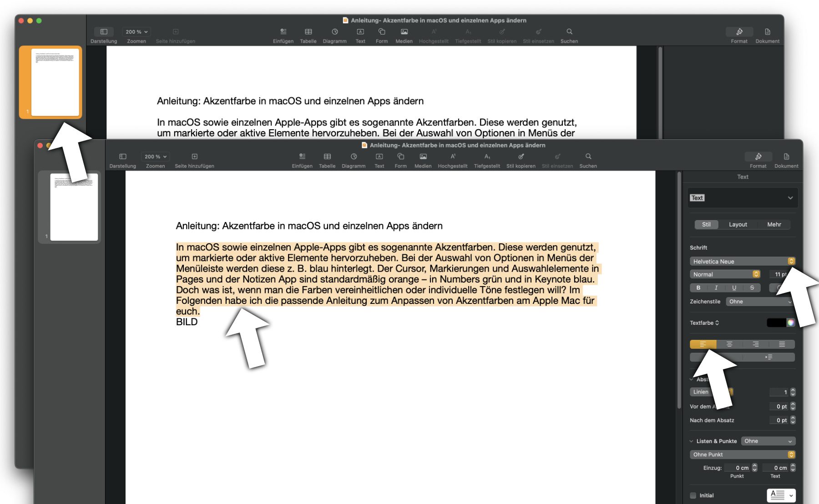Open the Text paragraph style dropdown

(x=743, y=198)
